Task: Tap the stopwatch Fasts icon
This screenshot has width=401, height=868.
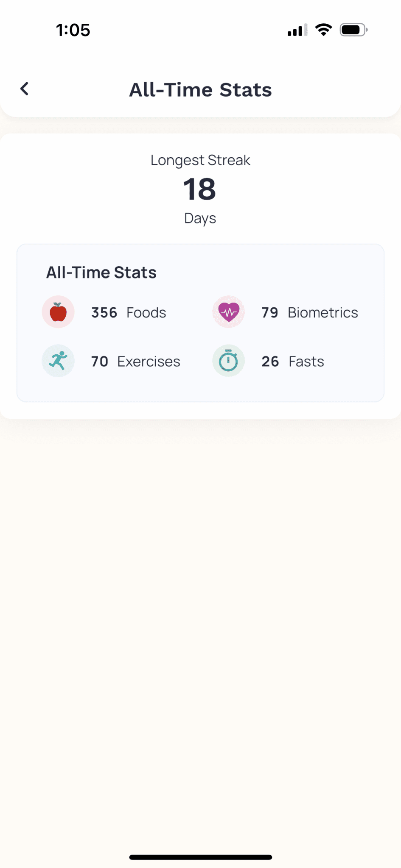Action: click(x=228, y=361)
